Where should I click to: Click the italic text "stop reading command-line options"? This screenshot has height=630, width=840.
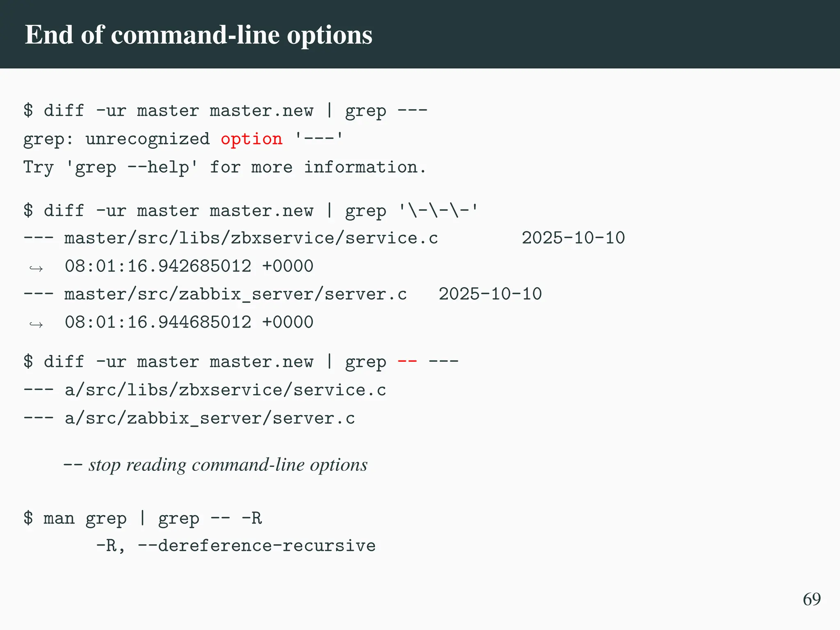228,465
